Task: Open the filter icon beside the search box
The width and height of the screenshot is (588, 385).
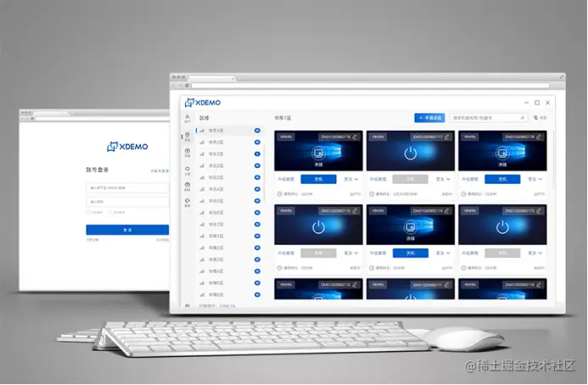Action: (x=536, y=118)
